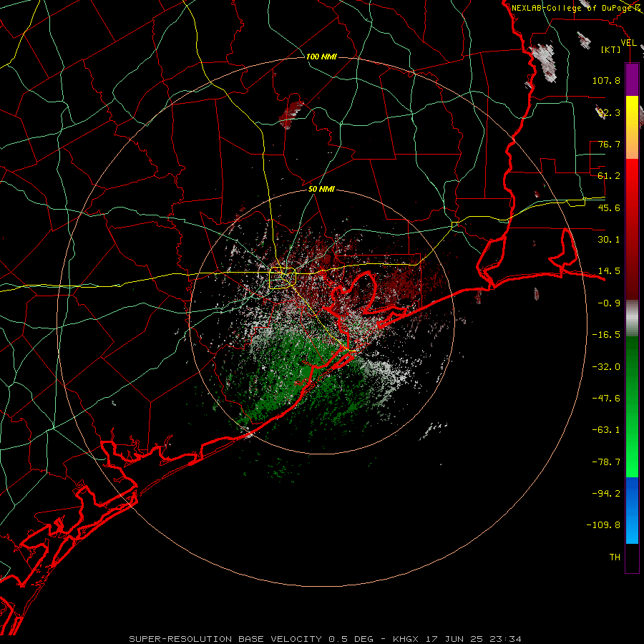Click the -32.0 velocity scale value

point(606,367)
